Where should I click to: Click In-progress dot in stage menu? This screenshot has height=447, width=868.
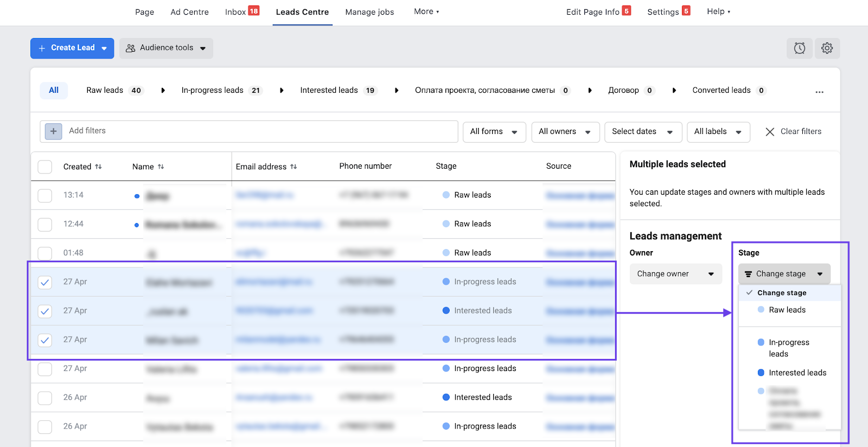click(761, 342)
